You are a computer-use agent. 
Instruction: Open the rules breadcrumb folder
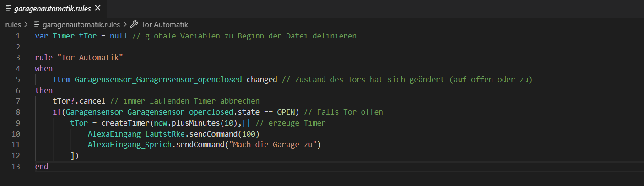[x=13, y=24]
